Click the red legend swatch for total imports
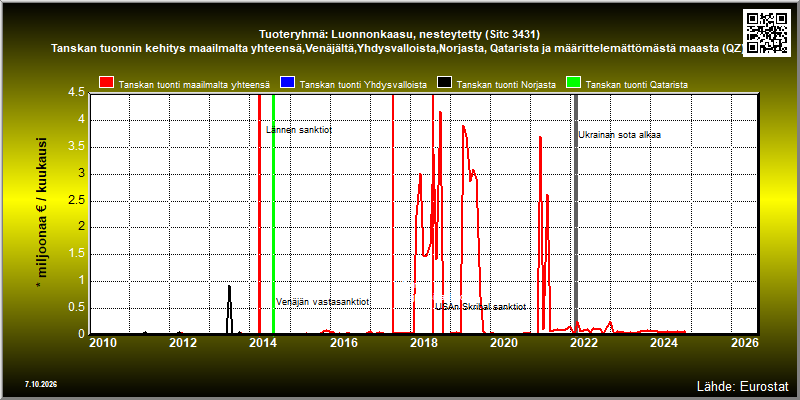The height and width of the screenshot is (400, 800). (107, 84)
